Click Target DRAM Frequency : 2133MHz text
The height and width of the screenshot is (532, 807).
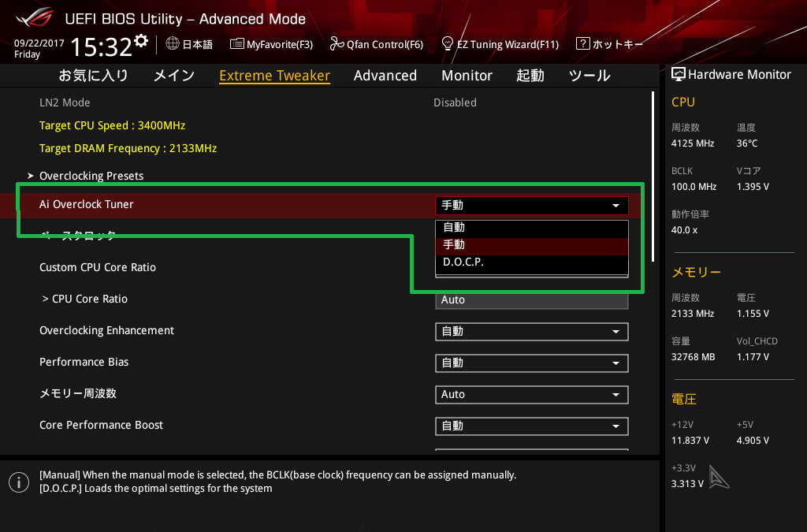[x=128, y=148]
